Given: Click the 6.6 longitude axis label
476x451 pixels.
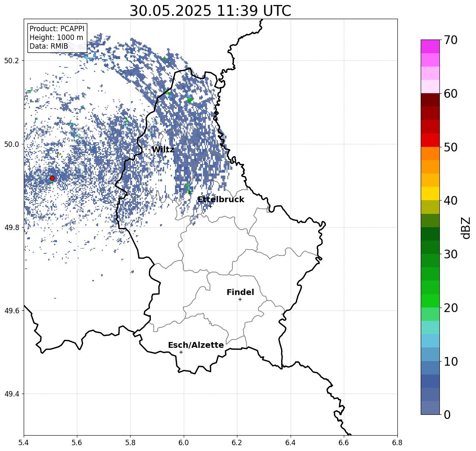Looking at the screenshot, I should click(344, 443).
